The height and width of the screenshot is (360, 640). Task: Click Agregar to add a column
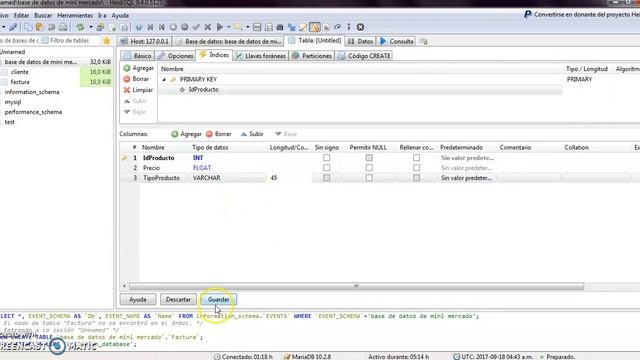[186, 134]
